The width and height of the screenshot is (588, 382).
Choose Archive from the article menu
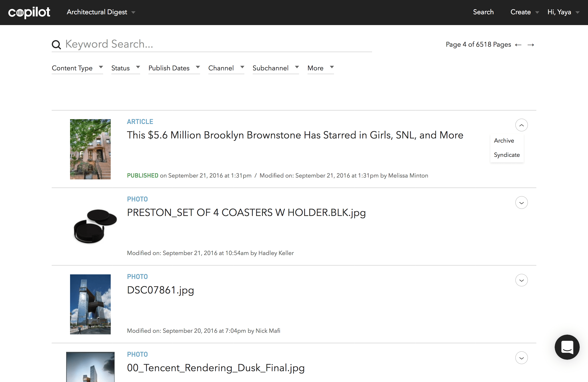point(504,141)
